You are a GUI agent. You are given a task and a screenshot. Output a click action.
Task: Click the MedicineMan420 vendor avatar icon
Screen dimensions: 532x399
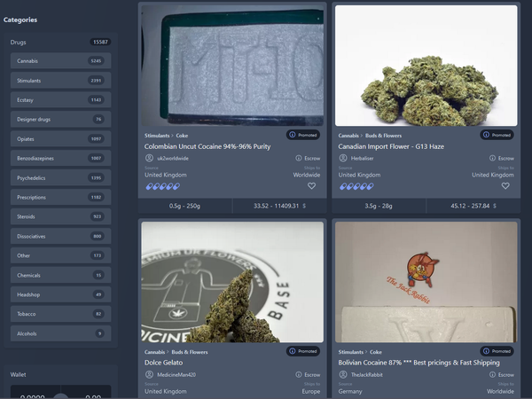[149, 375]
